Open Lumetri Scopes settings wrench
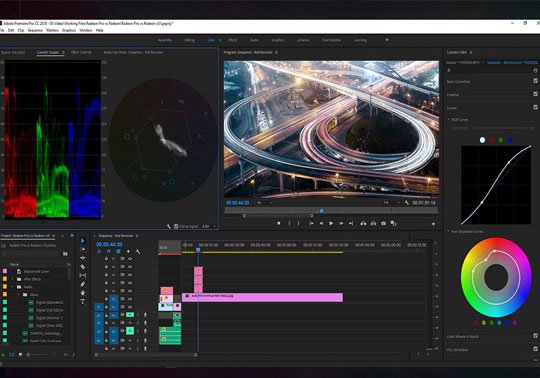Screen dimensions: 540x378 point(169,226)
